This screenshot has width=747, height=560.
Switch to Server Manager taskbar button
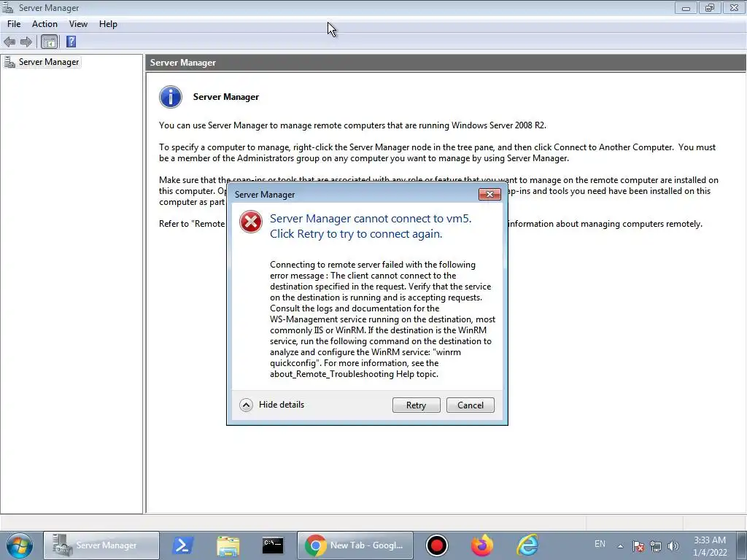(101, 545)
